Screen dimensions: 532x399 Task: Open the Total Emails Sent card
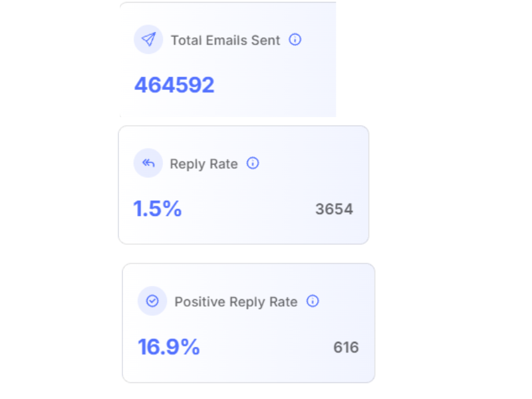228,60
